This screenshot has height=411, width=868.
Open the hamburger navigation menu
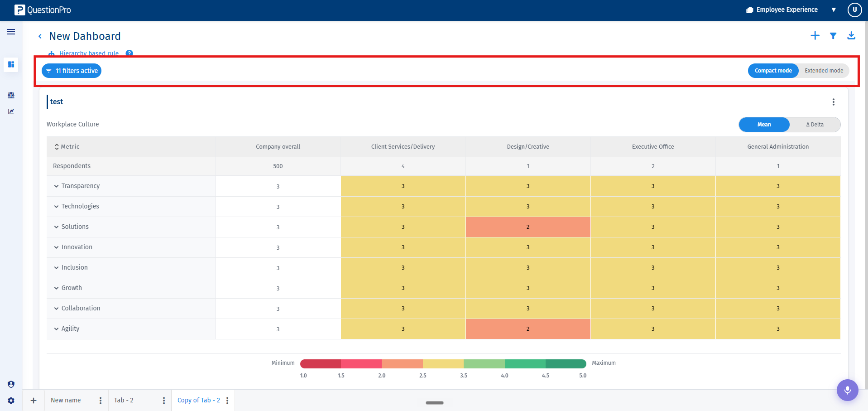tap(11, 32)
